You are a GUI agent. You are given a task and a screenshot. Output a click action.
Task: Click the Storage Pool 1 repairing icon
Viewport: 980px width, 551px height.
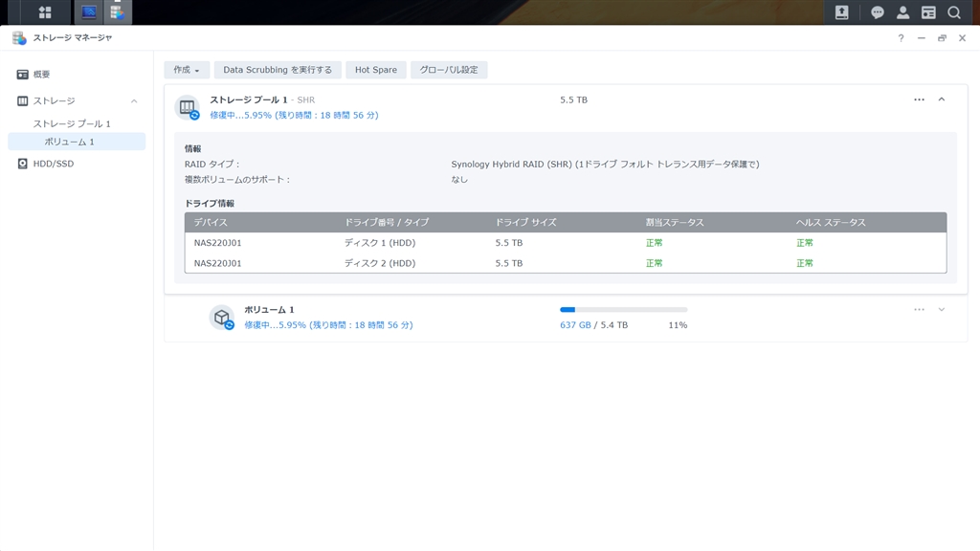point(188,107)
